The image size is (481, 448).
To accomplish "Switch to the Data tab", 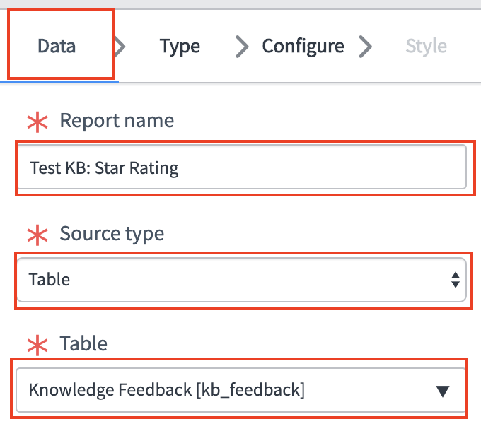I will tap(57, 47).
